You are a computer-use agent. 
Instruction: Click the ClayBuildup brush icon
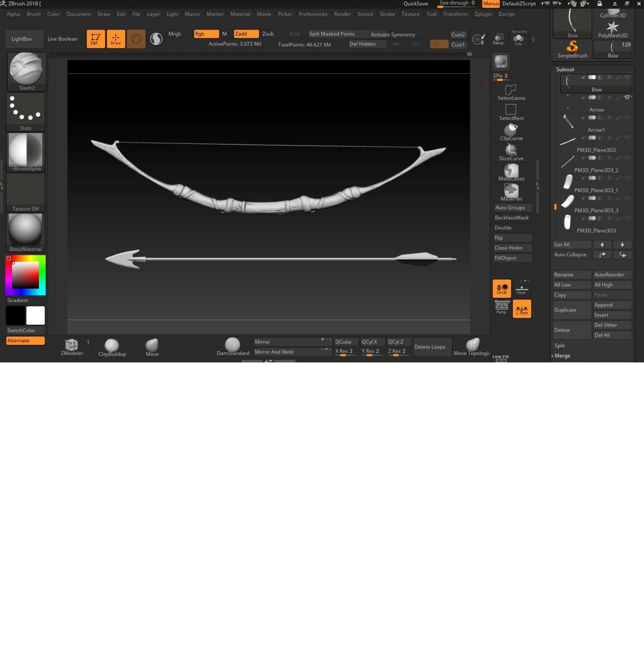click(x=112, y=345)
